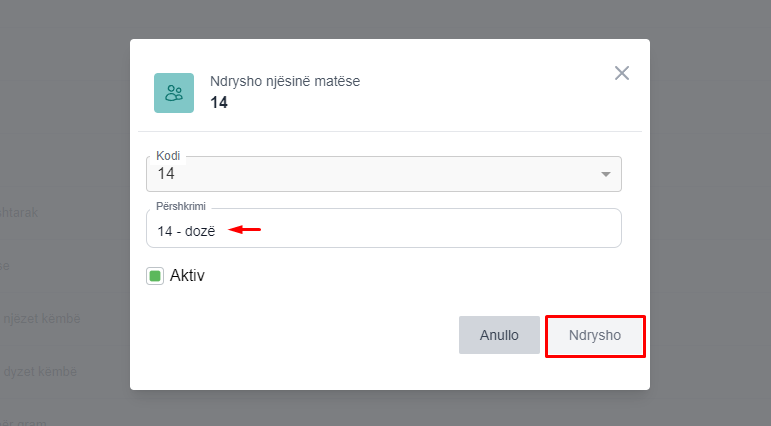Click the users icon in the dialog header

(x=174, y=93)
